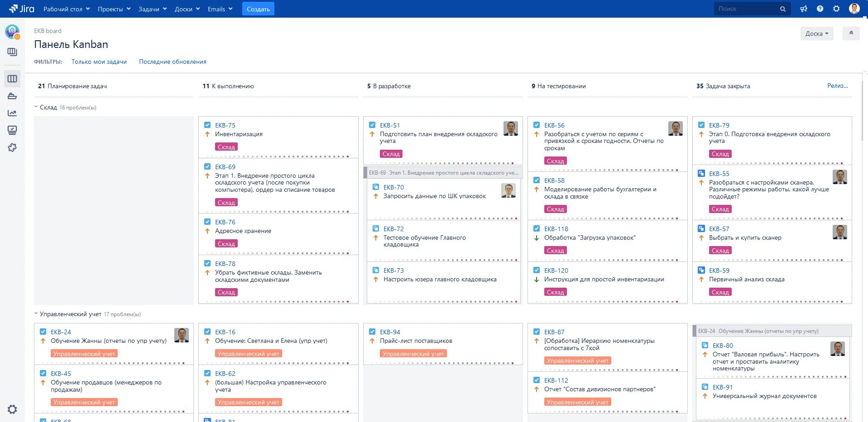The height and width of the screenshot is (422, 868).
Task: Click the Создать button
Action: 258,9
